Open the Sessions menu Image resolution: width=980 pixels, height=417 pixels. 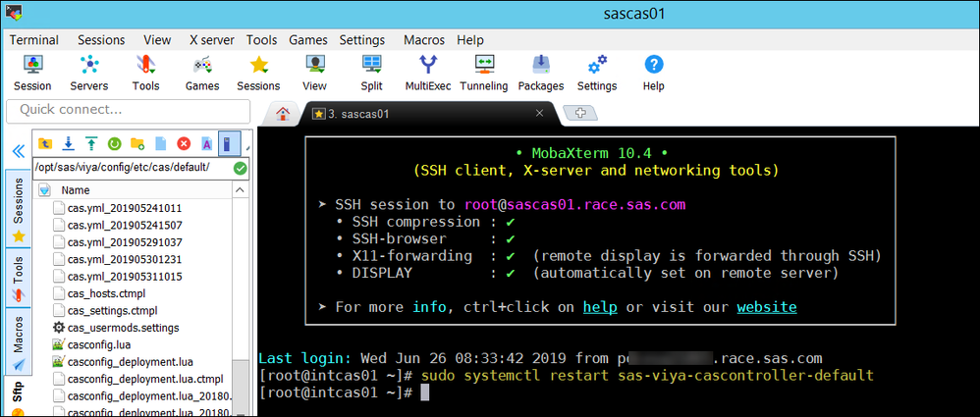coord(101,40)
